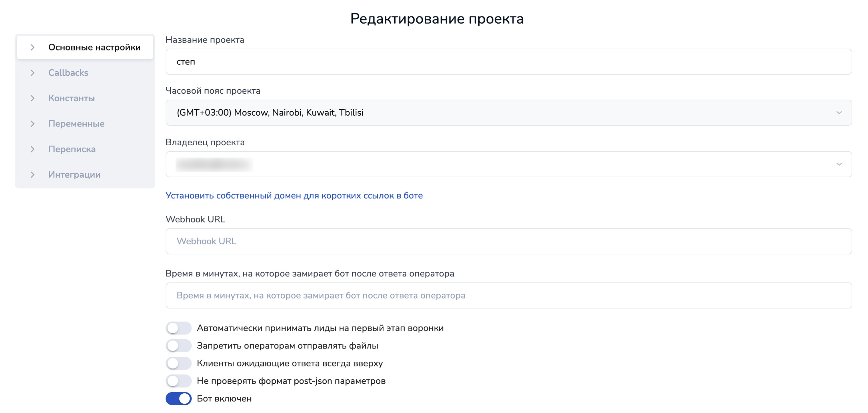Image resolution: width=868 pixels, height=413 pixels.
Task: Enable 'Клиенты ожидающие ответа всегда вверху'
Action: click(178, 363)
